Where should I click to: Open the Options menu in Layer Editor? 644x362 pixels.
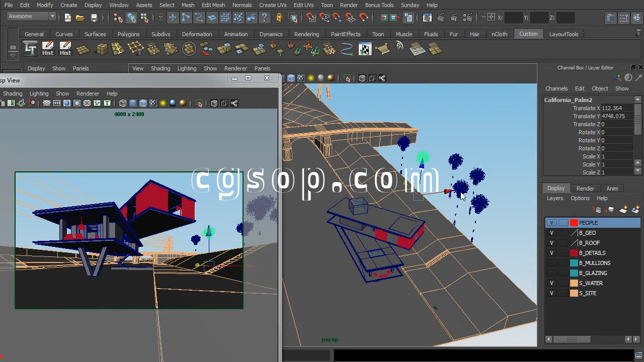[x=580, y=198]
